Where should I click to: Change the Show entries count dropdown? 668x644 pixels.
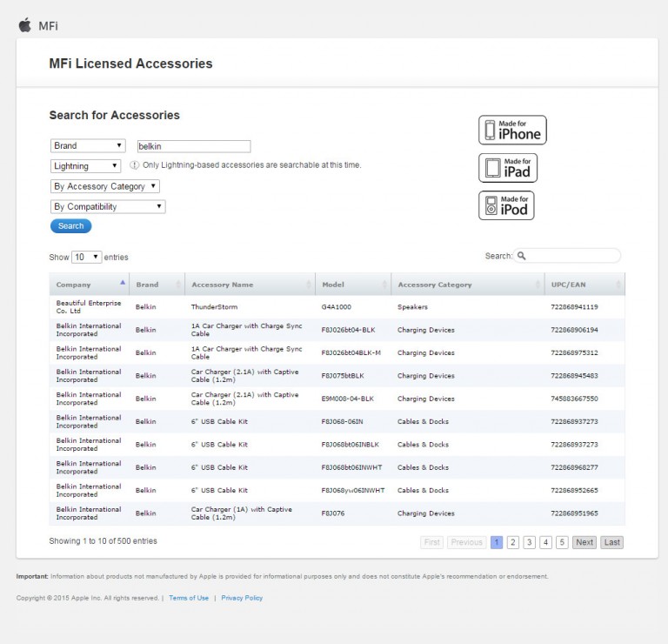[86, 258]
